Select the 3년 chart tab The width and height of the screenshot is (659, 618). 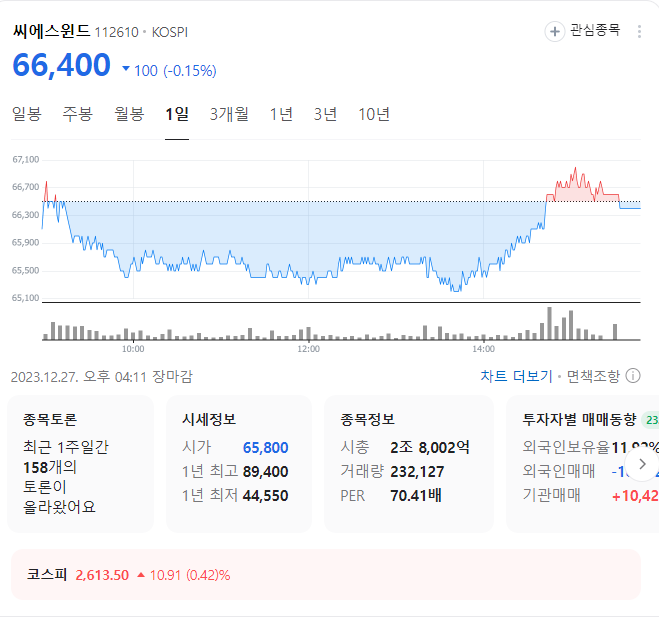(x=325, y=114)
